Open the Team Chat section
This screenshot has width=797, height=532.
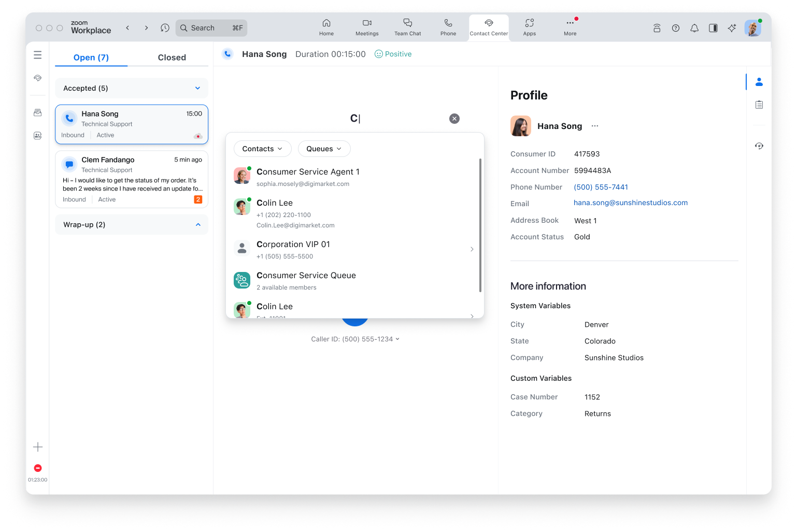pyautogui.click(x=407, y=27)
